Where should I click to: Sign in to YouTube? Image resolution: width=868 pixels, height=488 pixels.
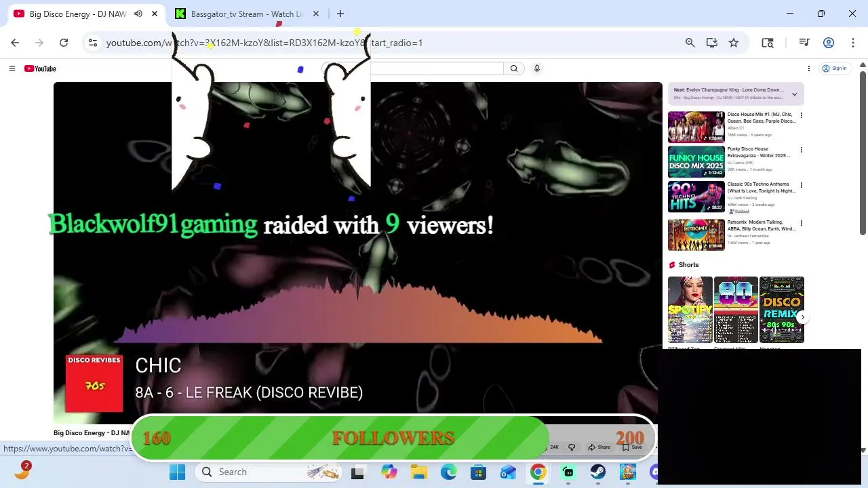click(835, 68)
